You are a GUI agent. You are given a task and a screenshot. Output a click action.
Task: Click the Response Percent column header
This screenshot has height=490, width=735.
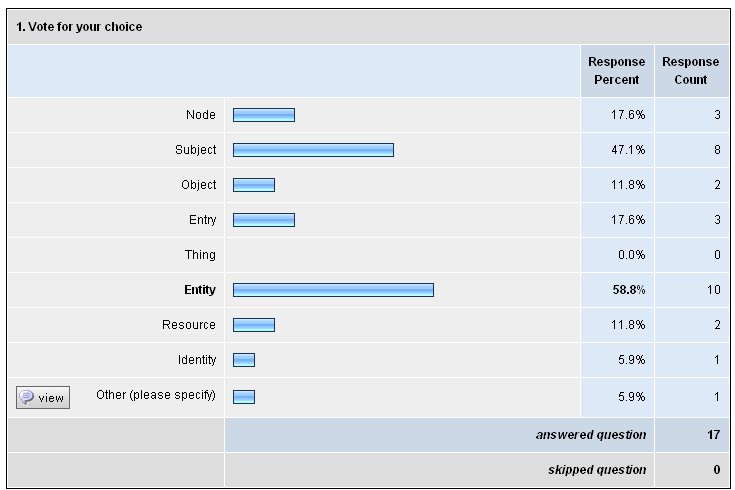point(616,71)
